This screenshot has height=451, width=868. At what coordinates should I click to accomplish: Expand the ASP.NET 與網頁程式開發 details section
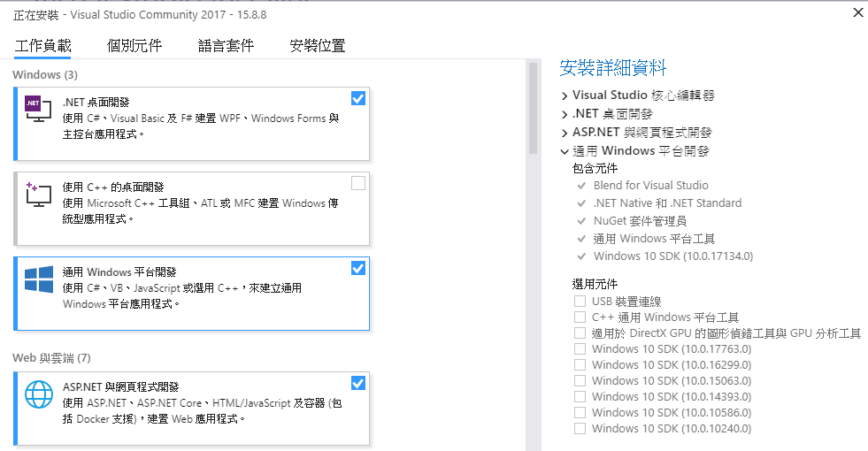565,134
